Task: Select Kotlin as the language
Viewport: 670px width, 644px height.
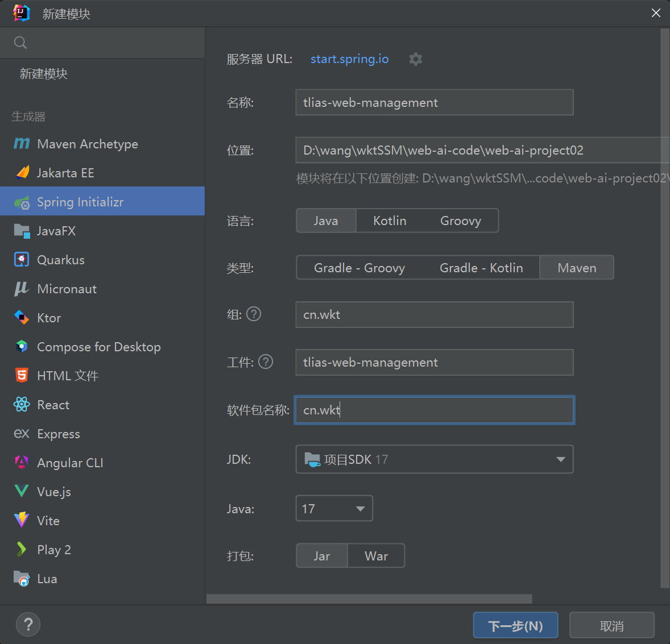Action: [x=390, y=221]
